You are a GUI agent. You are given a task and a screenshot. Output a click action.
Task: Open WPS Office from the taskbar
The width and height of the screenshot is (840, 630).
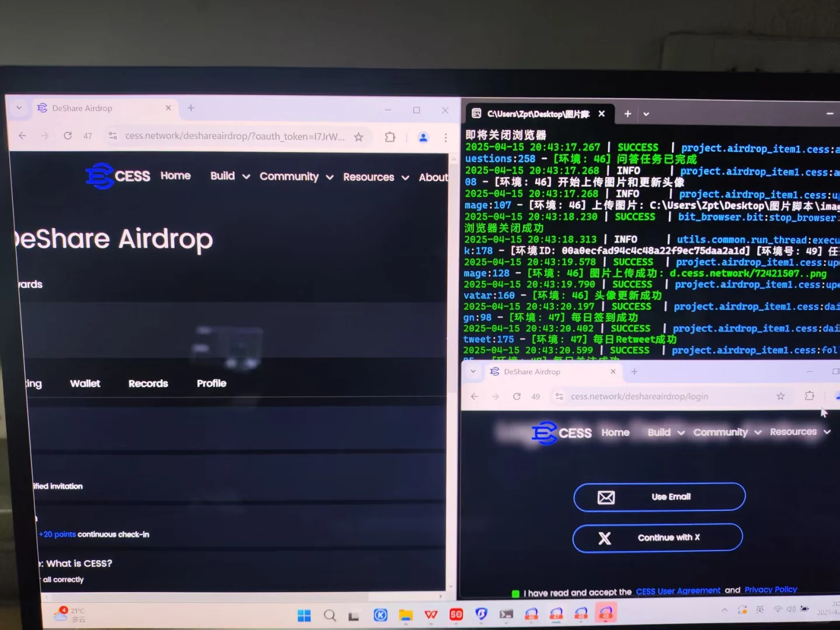(430, 615)
